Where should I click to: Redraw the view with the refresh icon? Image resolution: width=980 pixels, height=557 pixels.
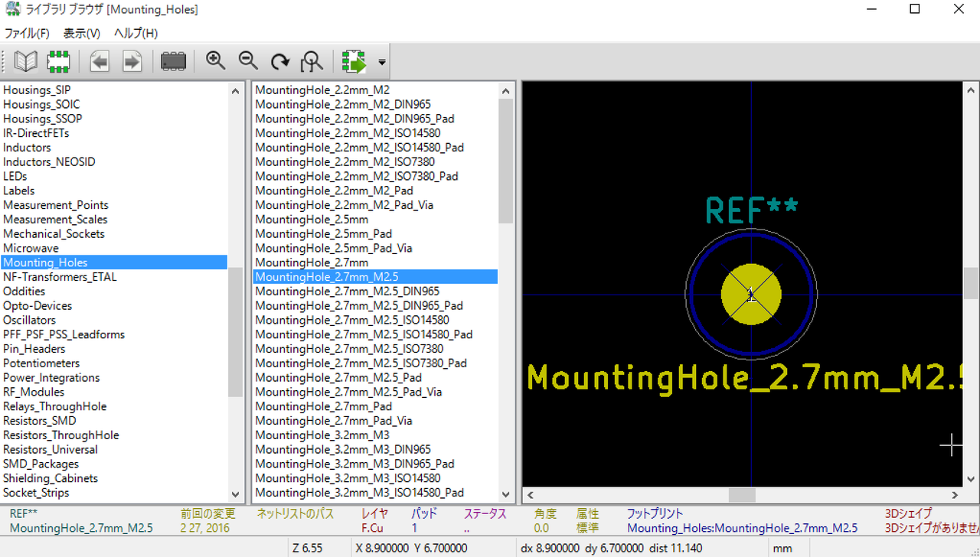coord(280,61)
